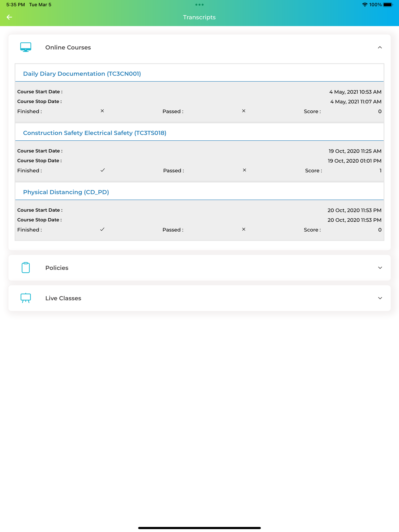
Task: Click Finished cross mark for Daily Diary Documentation
Action: tap(102, 111)
